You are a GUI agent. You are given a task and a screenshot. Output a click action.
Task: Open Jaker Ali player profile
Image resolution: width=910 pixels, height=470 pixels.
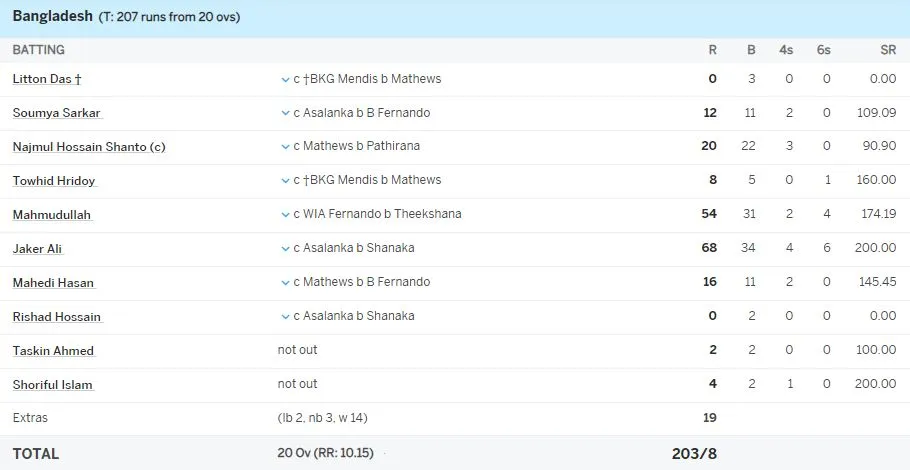click(38, 249)
